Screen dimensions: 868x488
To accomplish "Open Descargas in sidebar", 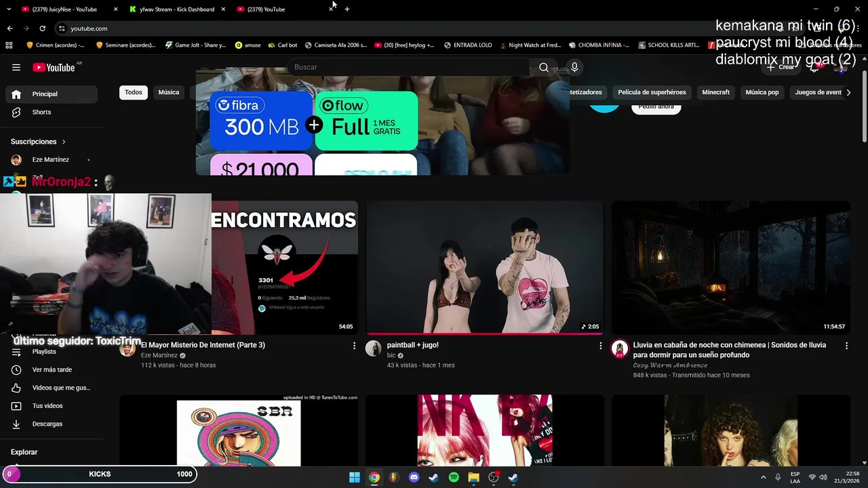I will click(x=52, y=424).
